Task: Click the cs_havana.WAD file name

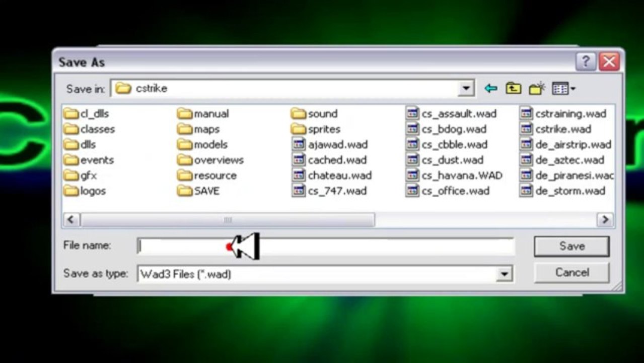Action: coord(462,176)
